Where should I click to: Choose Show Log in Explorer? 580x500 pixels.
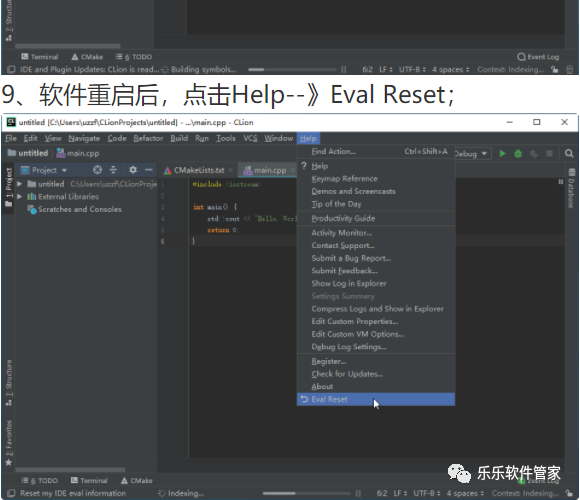tap(376, 284)
